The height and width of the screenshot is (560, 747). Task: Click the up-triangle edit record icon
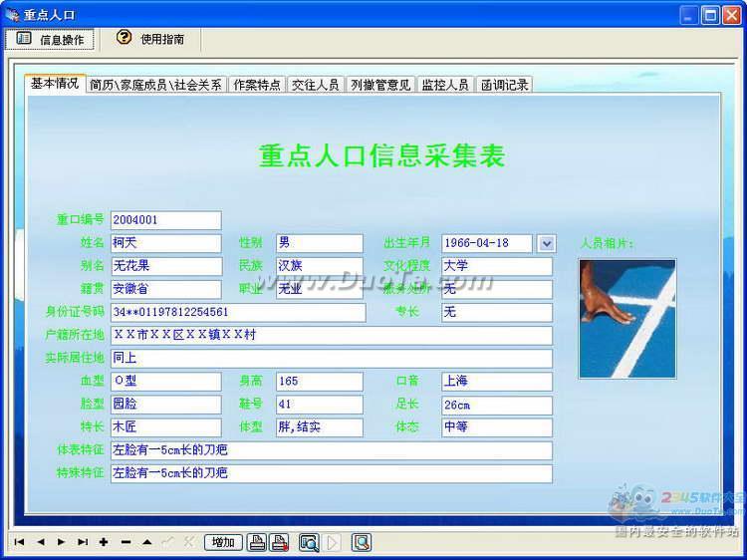146,542
